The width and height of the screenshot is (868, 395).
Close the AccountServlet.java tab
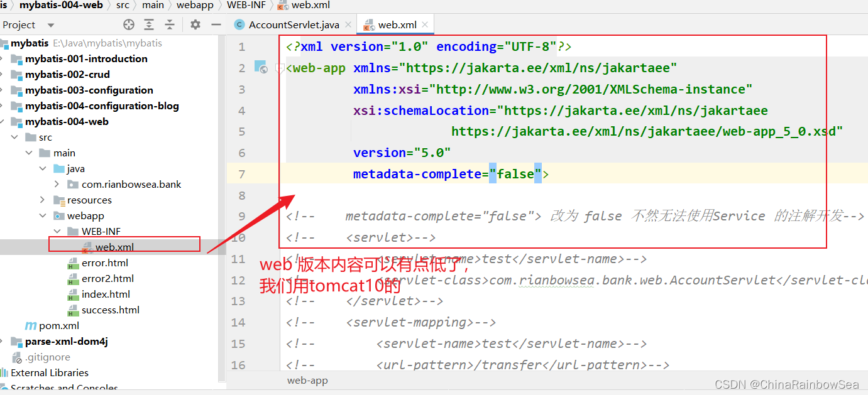(348, 25)
